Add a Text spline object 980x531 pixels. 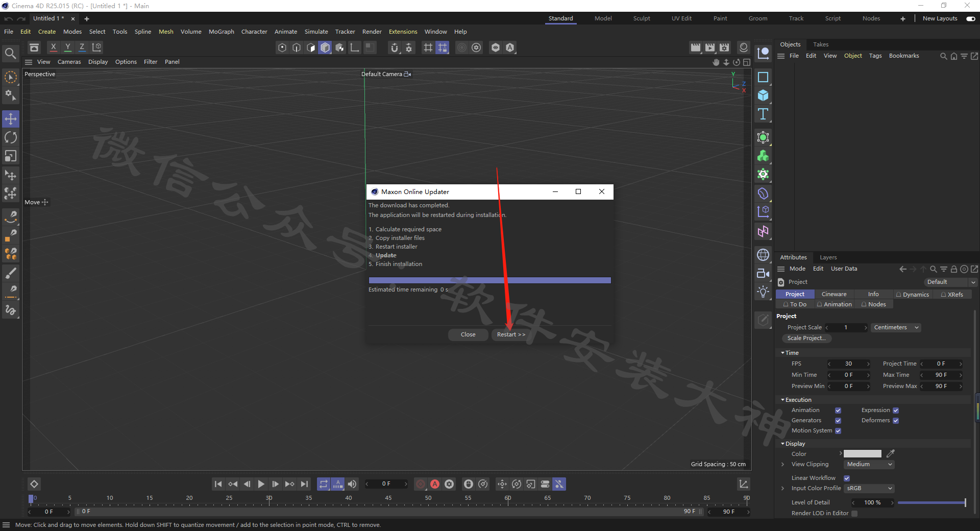click(x=763, y=114)
